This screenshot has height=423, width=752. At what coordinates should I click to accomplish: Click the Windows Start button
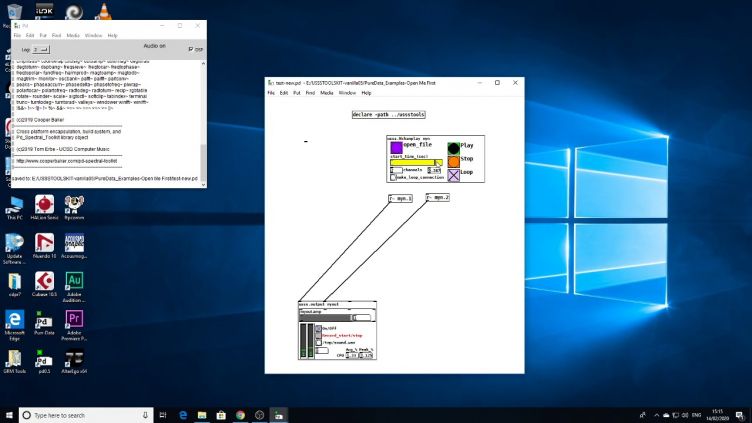click(9, 415)
